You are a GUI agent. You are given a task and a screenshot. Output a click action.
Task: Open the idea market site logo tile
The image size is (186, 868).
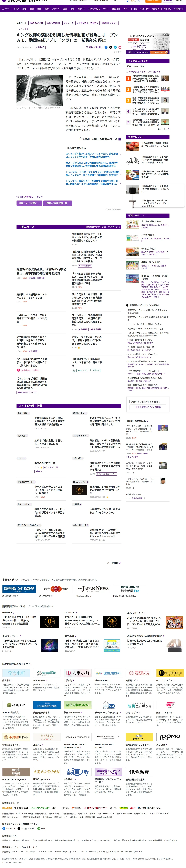108,673
